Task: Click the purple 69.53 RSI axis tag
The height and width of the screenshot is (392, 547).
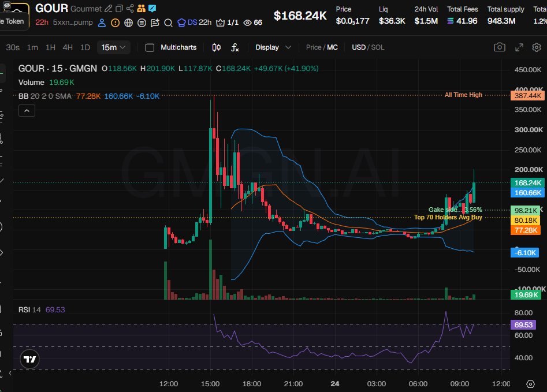Action: pyautogui.click(x=523, y=324)
